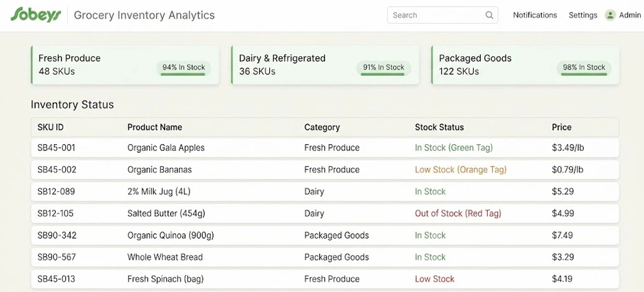Click the Whole Wheat Bread product name
Screen dimensions: 644x292
tap(165, 257)
